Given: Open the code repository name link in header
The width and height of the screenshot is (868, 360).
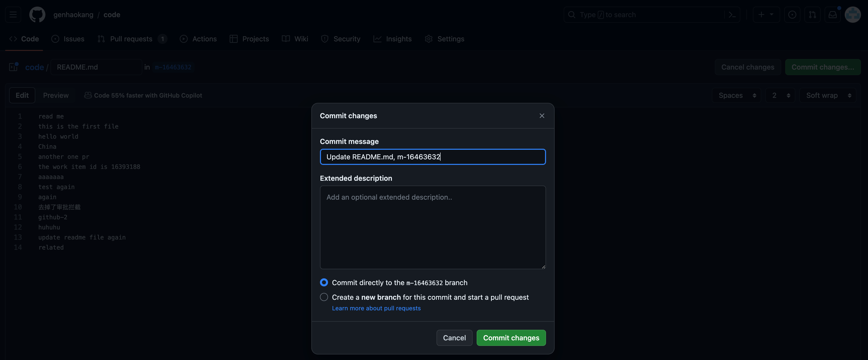Looking at the screenshot, I should [112, 14].
